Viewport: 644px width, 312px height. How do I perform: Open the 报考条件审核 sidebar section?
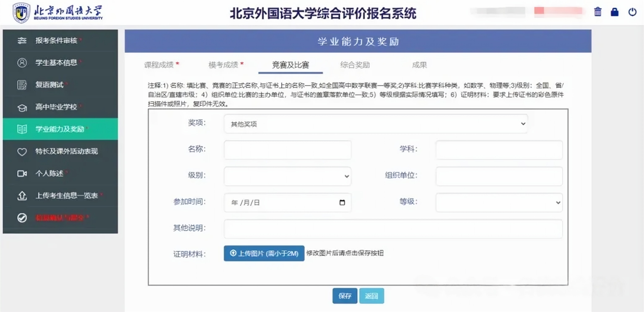60,40
